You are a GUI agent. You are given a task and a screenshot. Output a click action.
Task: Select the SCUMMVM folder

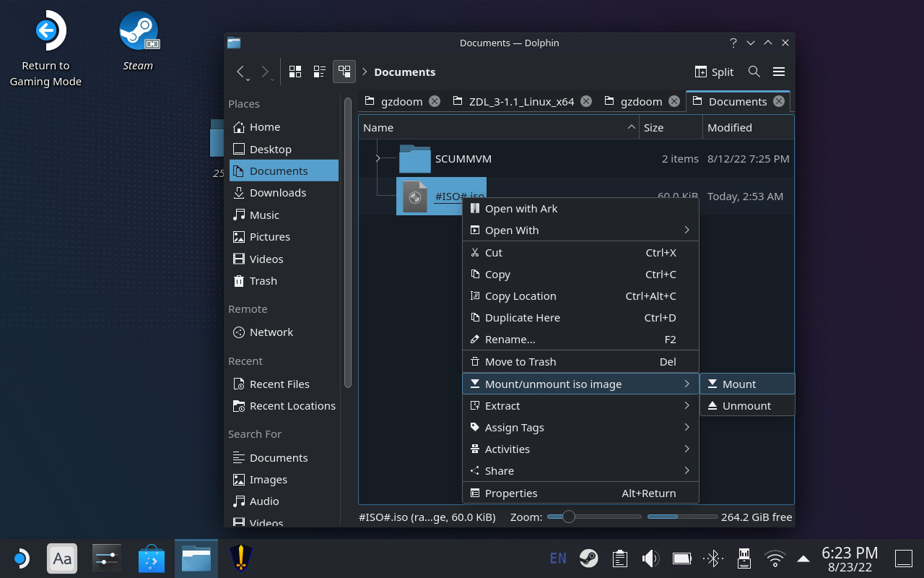(x=445, y=159)
